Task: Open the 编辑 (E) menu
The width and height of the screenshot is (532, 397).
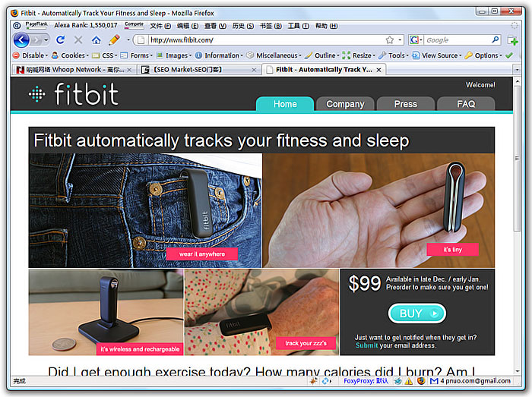Action: 187,26
